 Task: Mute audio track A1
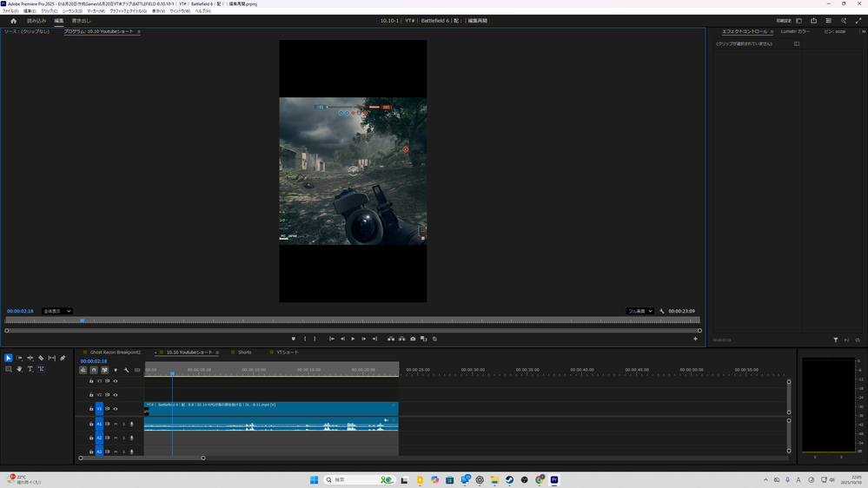[x=116, y=425]
